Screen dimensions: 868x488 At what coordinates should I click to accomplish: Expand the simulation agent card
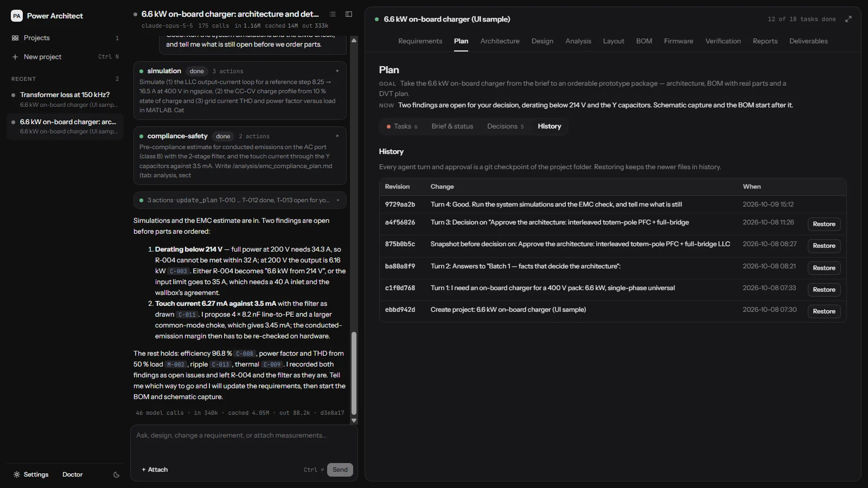pyautogui.click(x=337, y=71)
